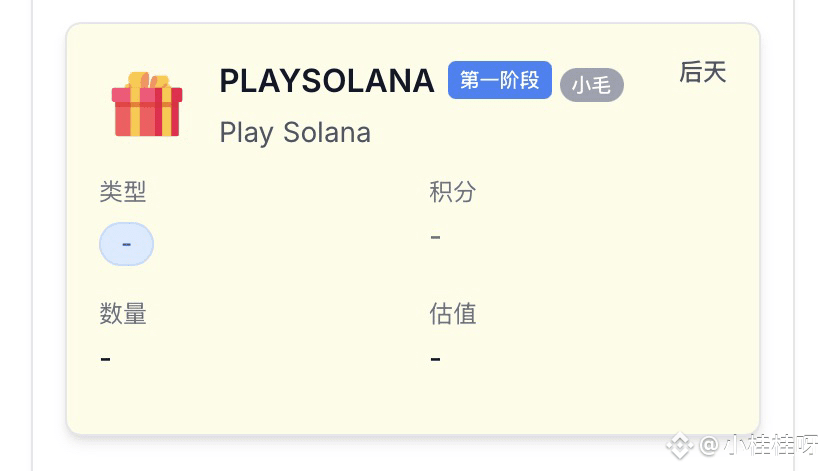This screenshot has width=827, height=471.
Task: Click the blue 第一阶段 stage badge
Action: pyautogui.click(x=499, y=81)
